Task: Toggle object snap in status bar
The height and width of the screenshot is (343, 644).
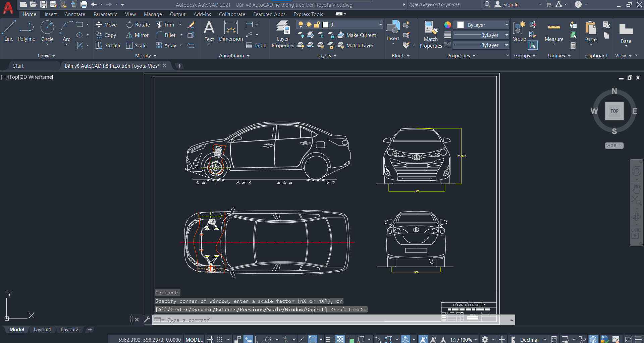Action: (x=313, y=339)
